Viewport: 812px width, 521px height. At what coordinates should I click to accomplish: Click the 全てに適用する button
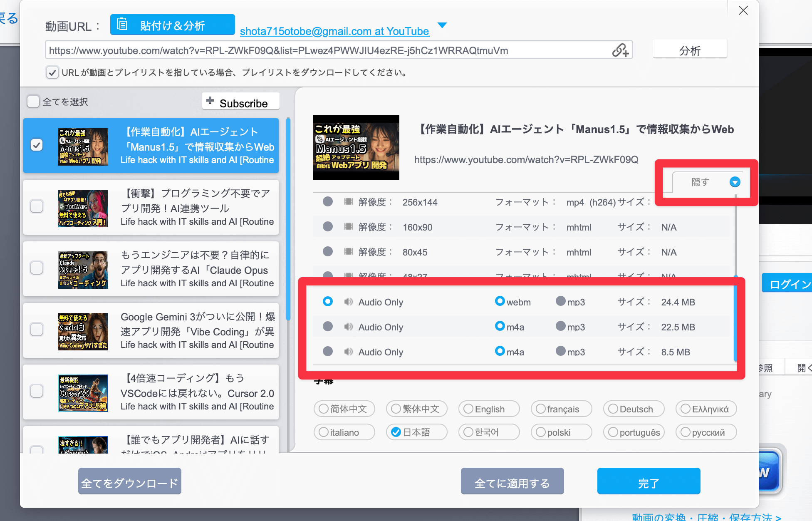512,481
